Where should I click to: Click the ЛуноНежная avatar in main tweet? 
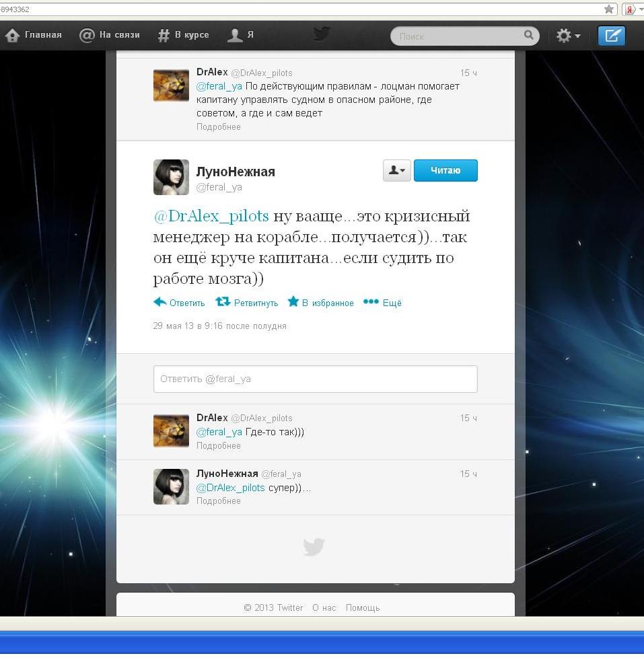coord(171,177)
